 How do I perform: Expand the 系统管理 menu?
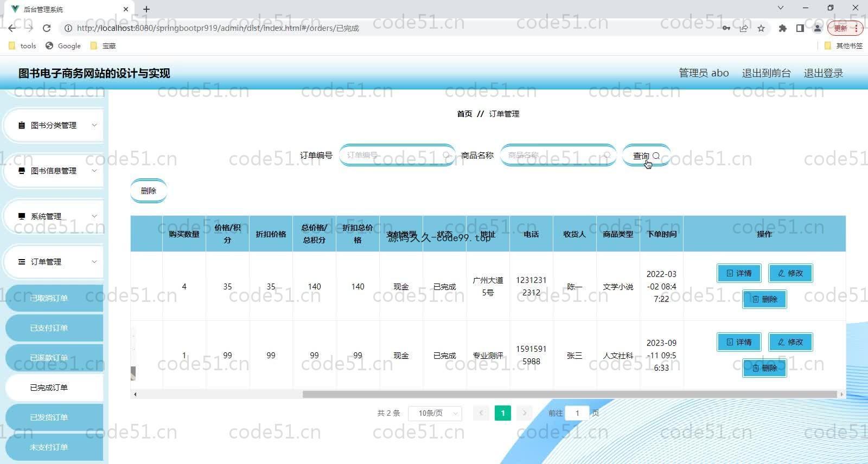click(53, 216)
